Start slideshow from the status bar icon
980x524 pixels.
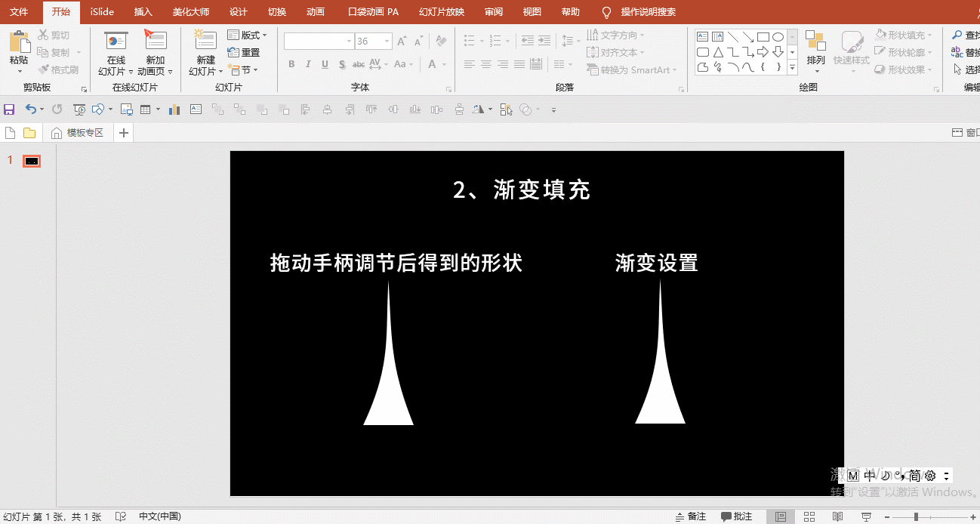point(865,516)
